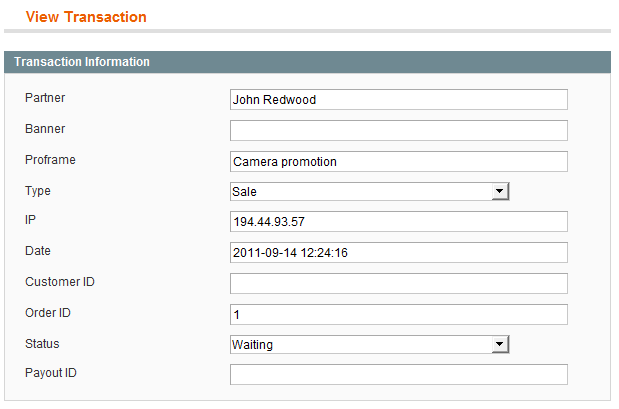This screenshot has height=409, width=619.
Task: Click the empty Banner input field
Action: (399, 131)
